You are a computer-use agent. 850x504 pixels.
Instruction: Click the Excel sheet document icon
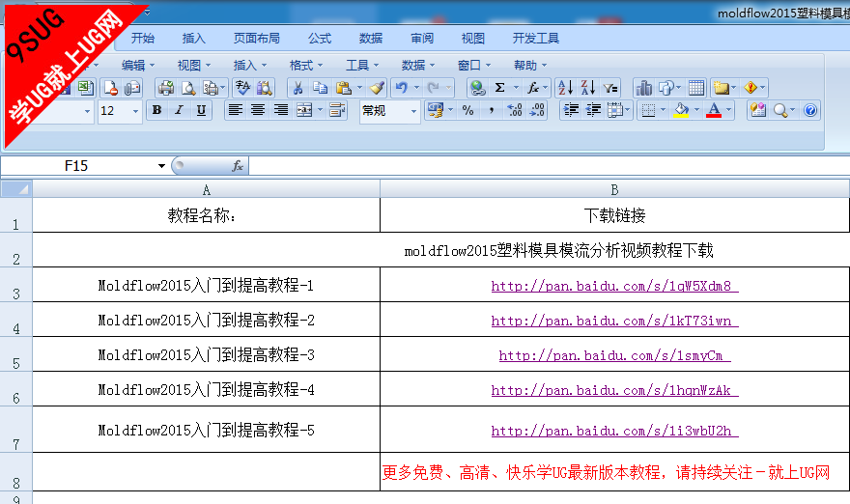pos(86,88)
